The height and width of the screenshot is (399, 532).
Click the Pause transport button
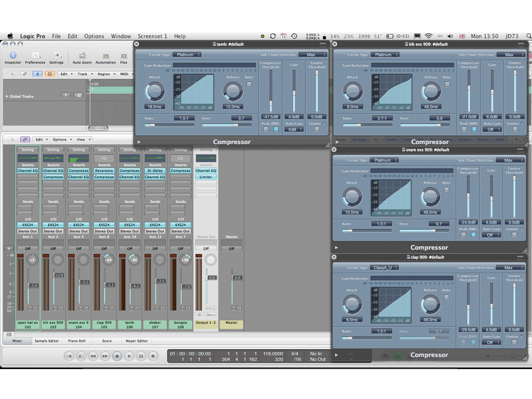click(141, 356)
